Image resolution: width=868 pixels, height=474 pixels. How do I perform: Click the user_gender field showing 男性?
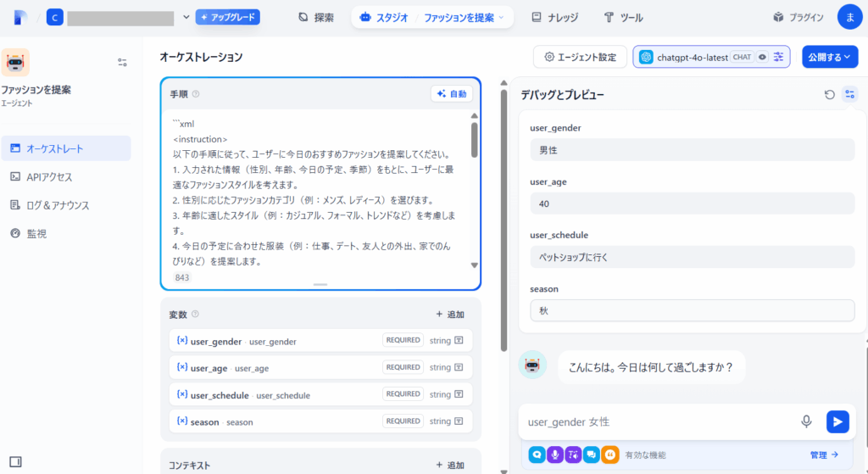click(x=692, y=150)
